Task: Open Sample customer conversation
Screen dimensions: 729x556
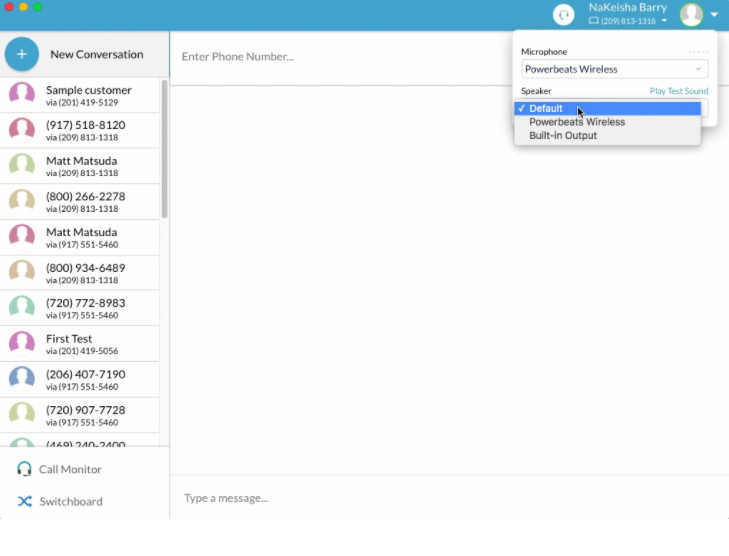Action: (x=80, y=95)
